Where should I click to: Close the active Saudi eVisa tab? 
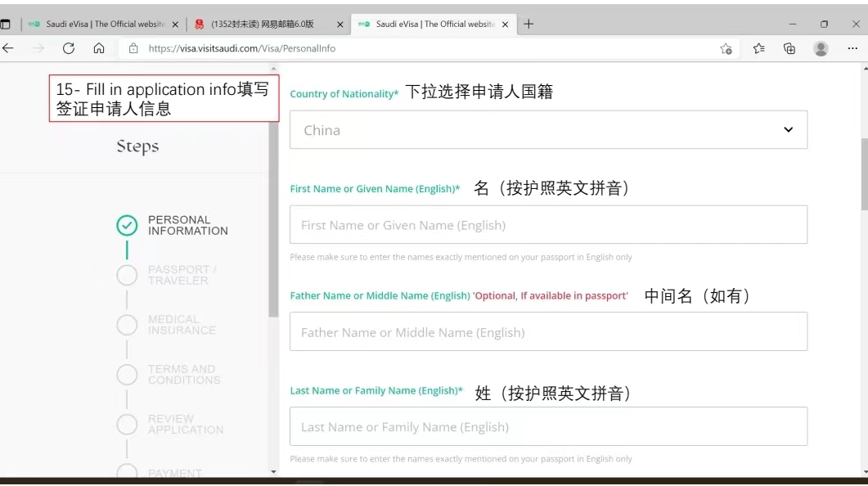click(505, 25)
